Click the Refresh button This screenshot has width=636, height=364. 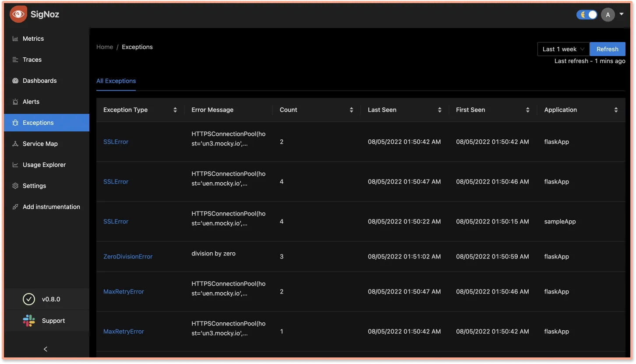[608, 49]
